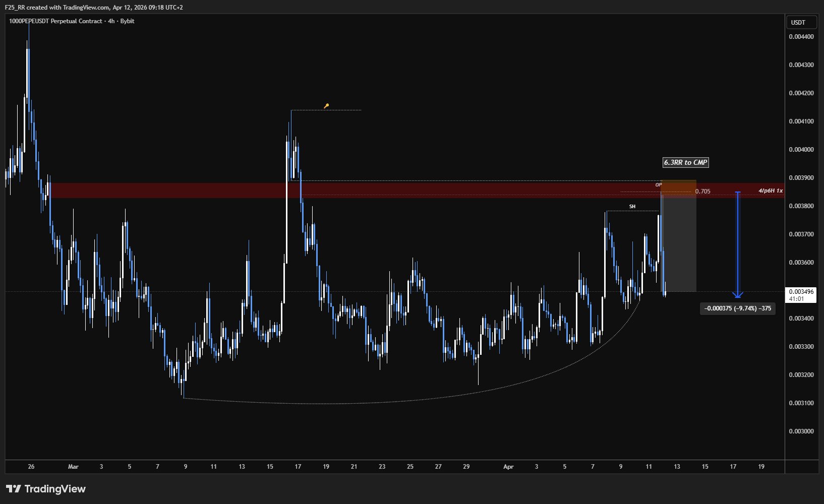Image resolution: width=824 pixels, height=504 pixels.
Task: Click the 0.003100 price axis label
Action: coord(801,403)
